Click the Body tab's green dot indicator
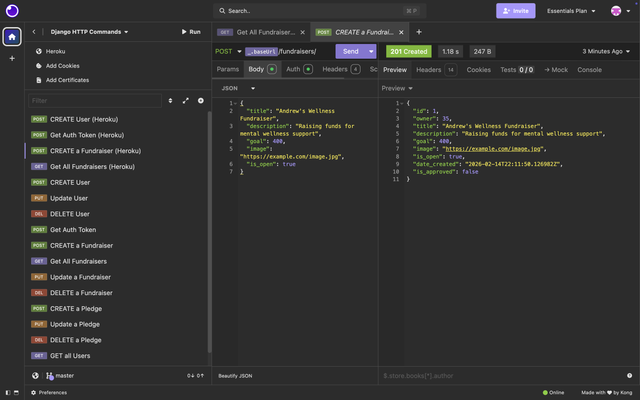 point(272,69)
